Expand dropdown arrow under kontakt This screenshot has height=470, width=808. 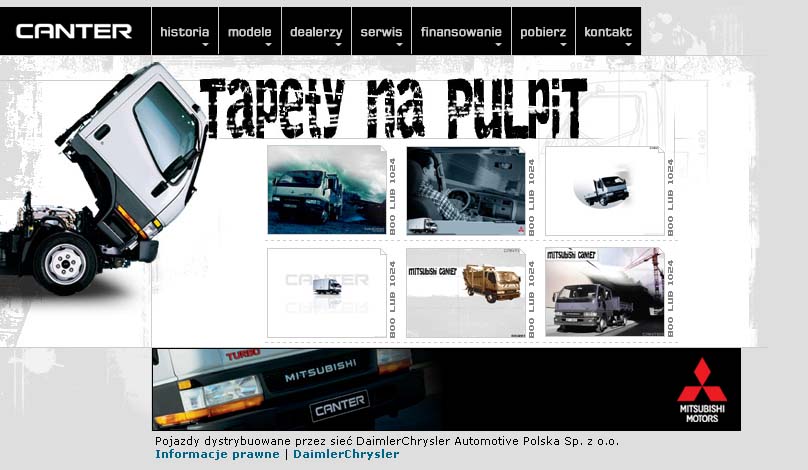628,45
